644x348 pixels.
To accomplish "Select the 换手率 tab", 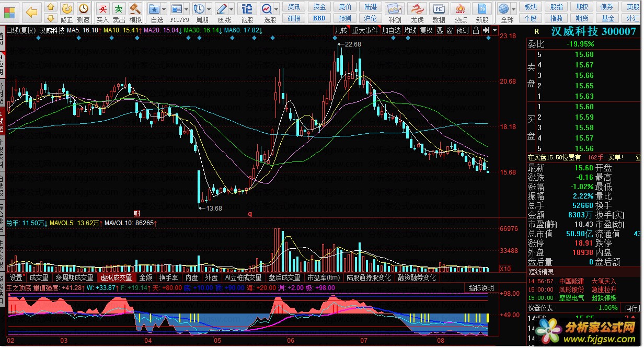I will click(x=169, y=277).
